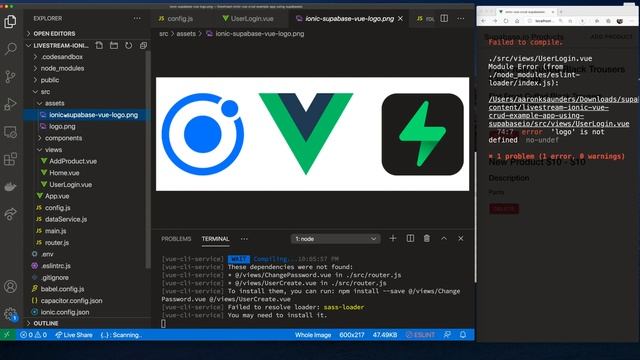Open editor more actions ellipsis

(461, 18)
